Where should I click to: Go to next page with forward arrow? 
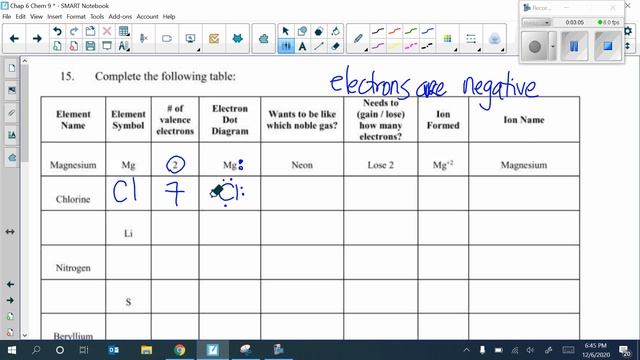[37, 38]
